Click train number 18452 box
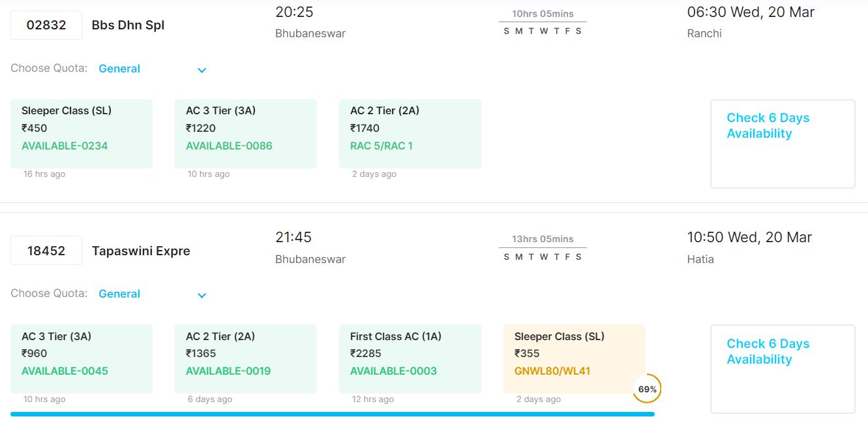 46,251
